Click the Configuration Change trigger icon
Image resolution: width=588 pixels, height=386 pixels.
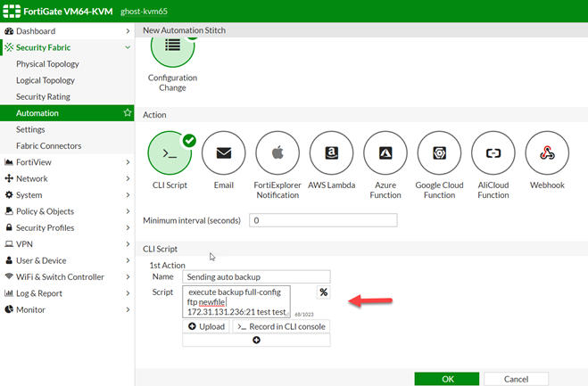pyautogui.click(x=172, y=52)
